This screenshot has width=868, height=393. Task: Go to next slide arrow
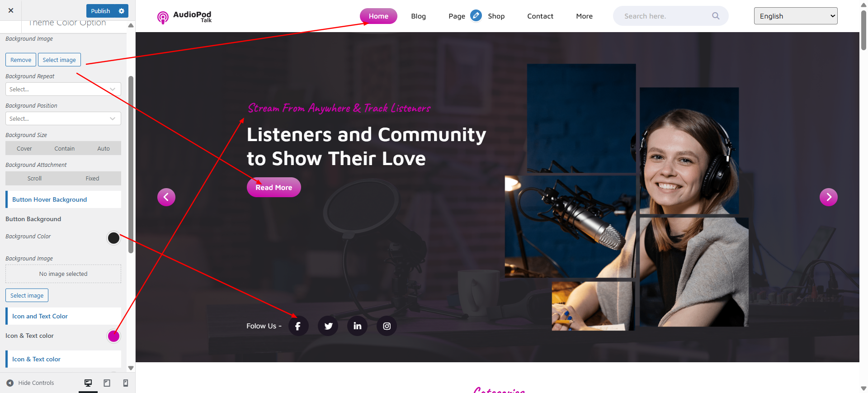point(829,197)
